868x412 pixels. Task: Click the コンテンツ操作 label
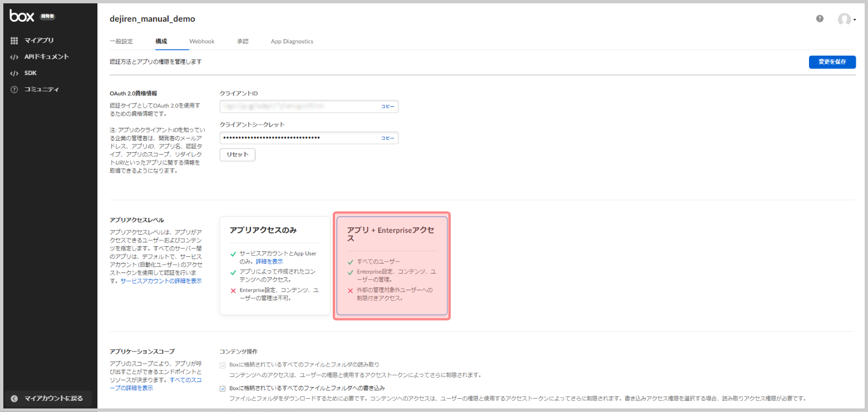(x=238, y=351)
